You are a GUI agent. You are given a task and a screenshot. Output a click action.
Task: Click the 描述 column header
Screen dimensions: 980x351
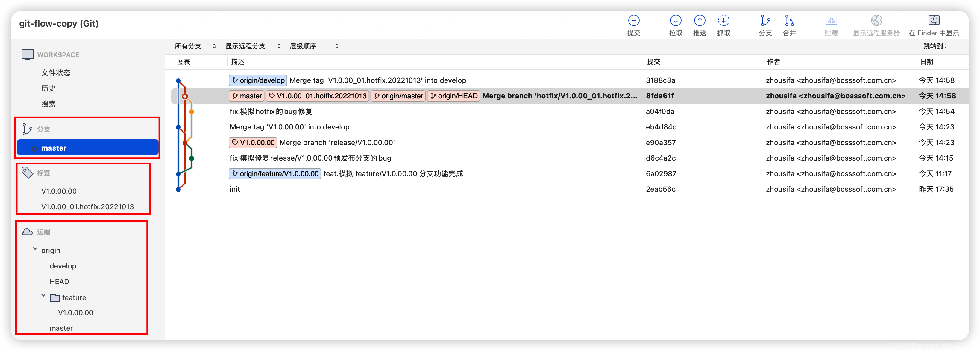point(238,62)
